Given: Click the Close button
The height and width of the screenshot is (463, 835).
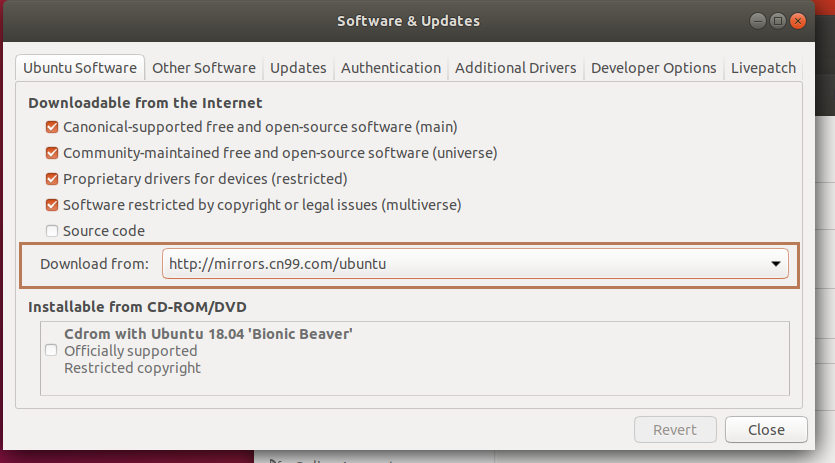Looking at the screenshot, I should 766,429.
